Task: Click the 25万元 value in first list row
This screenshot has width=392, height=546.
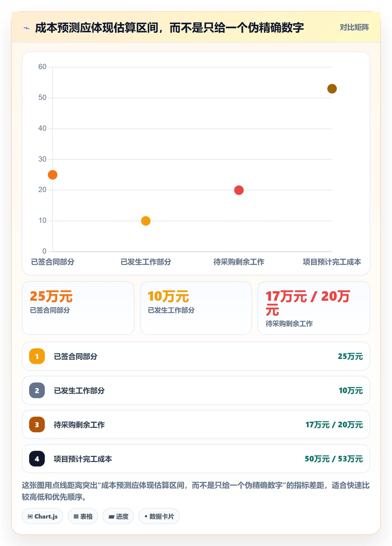Action: tap(350, 356)
